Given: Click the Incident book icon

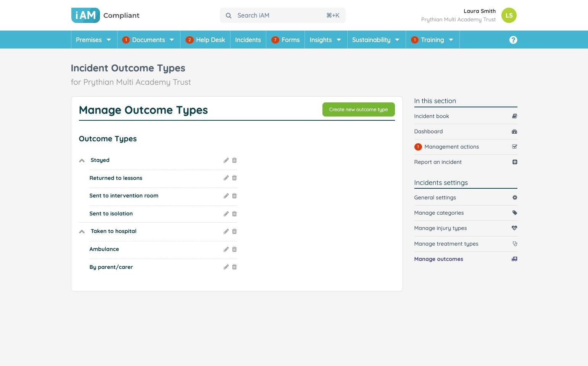Looking at the screenshot, I should pyautogui.click(x=514, y=116).
